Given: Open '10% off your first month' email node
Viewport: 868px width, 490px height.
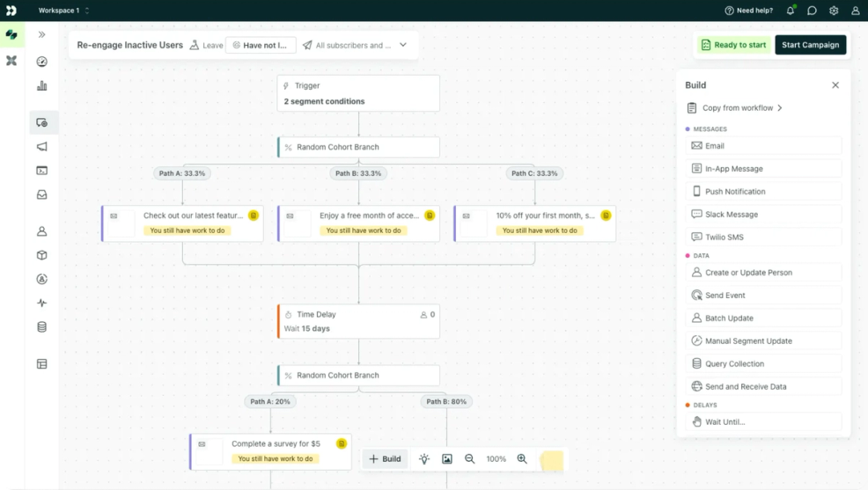Looking at the screenshot, I should 534,223.
